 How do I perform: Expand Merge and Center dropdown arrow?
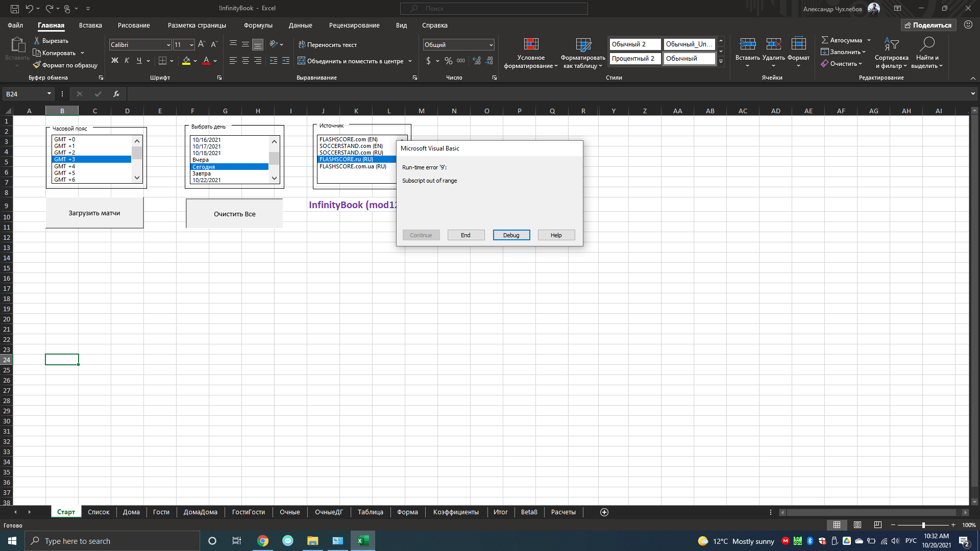pyautogui.click(x=410, y=61)
